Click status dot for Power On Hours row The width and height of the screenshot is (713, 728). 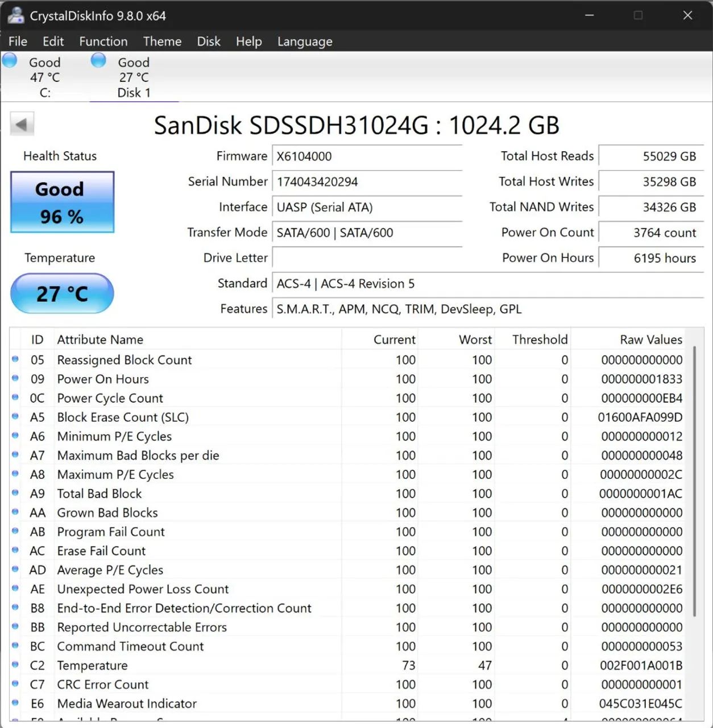coord(15,378)
